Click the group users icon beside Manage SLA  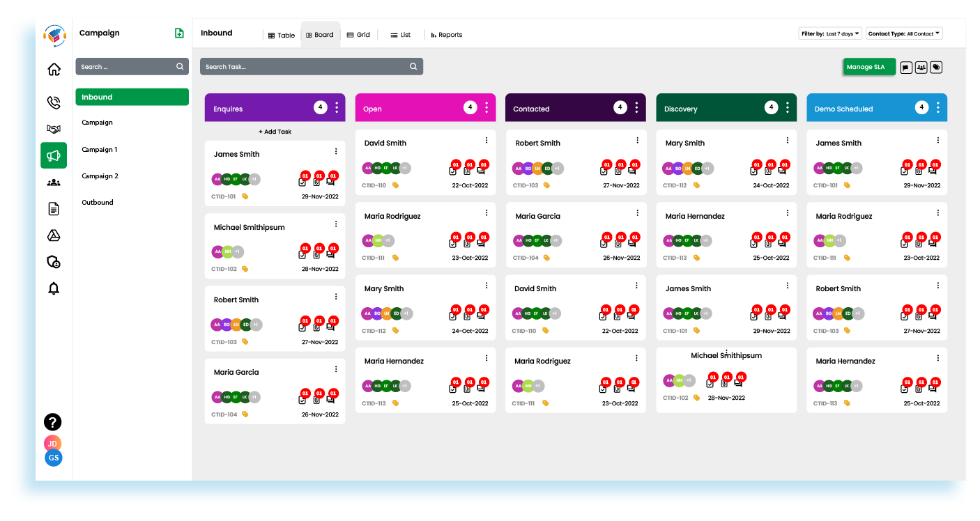click(x=921, y=68)
